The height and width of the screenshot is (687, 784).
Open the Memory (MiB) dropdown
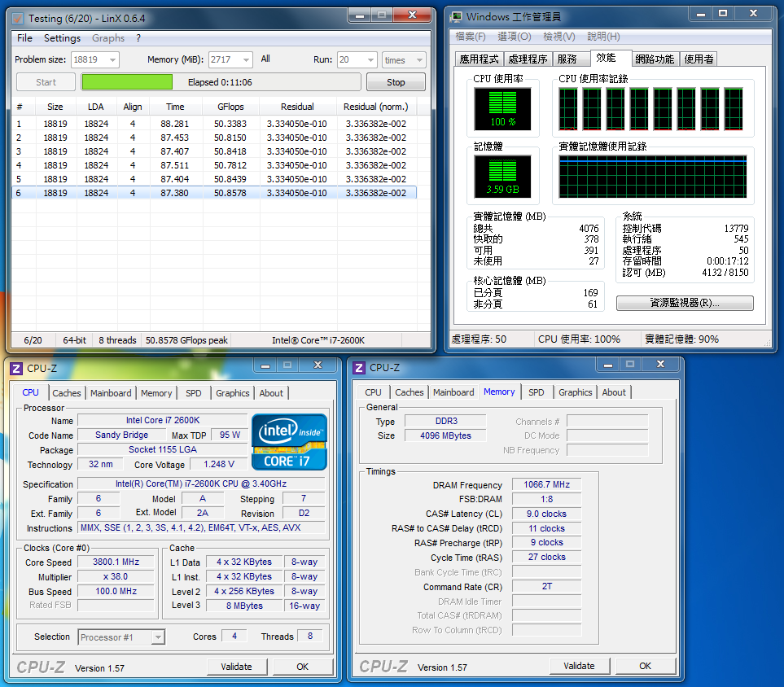[x=246, y=60]
